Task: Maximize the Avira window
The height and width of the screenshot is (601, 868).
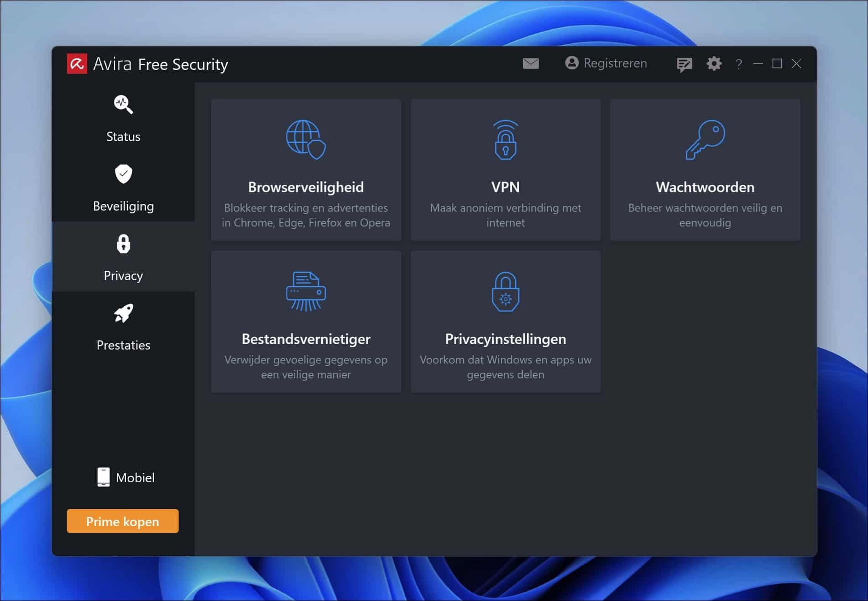Action: click(x=777, y=63)
